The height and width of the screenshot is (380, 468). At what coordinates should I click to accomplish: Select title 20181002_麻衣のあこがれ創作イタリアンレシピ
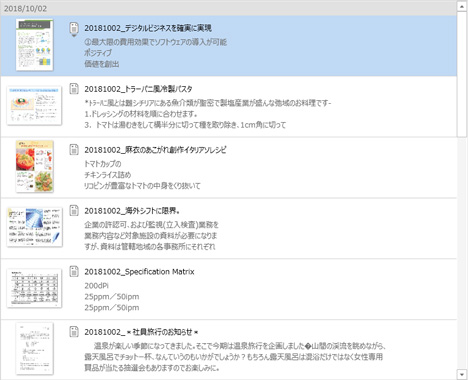tap(155, 150)
